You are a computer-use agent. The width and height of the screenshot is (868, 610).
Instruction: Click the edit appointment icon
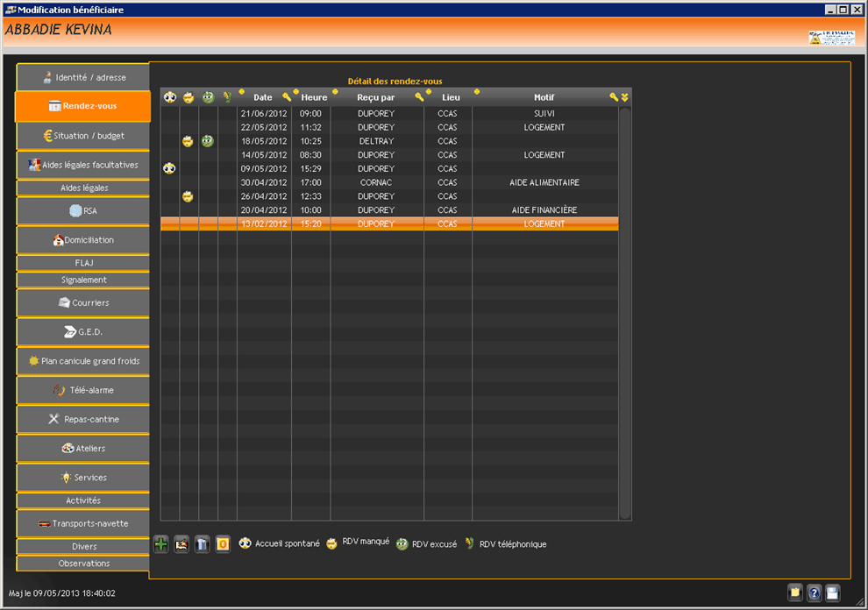point(181,544)
